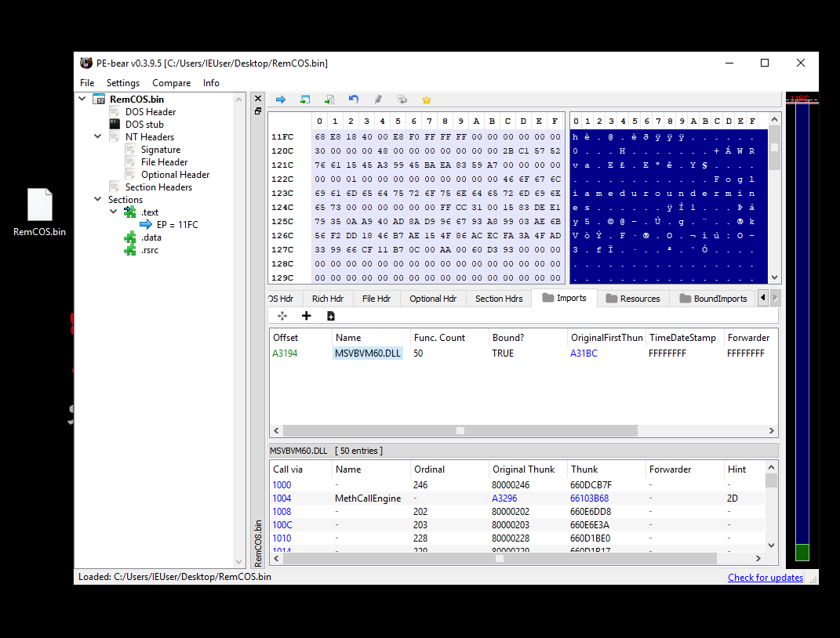
Task: Click the blue undo arrow icon
Action: click(x=354, y=100)
